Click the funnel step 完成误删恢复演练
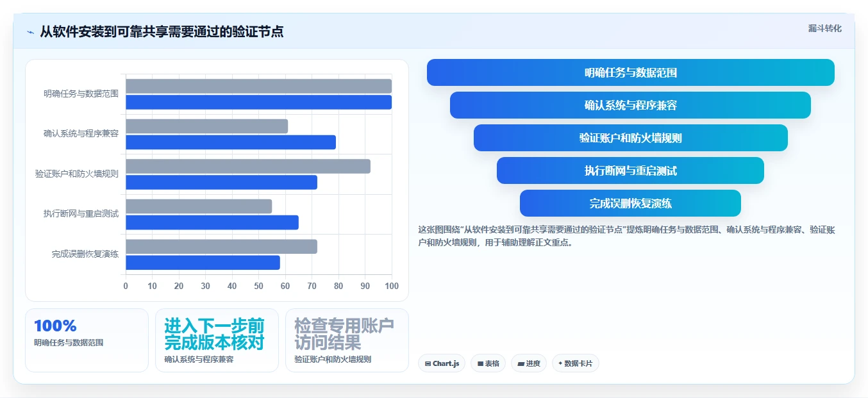The height and width of the screenshot is (398, 868). coord(631,203)
